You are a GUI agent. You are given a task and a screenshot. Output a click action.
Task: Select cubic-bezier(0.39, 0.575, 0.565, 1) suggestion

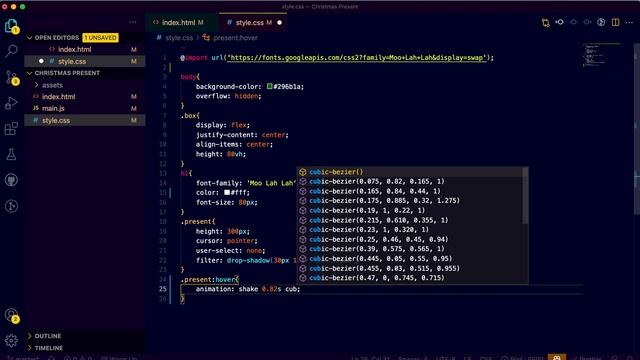click(410, 249)
